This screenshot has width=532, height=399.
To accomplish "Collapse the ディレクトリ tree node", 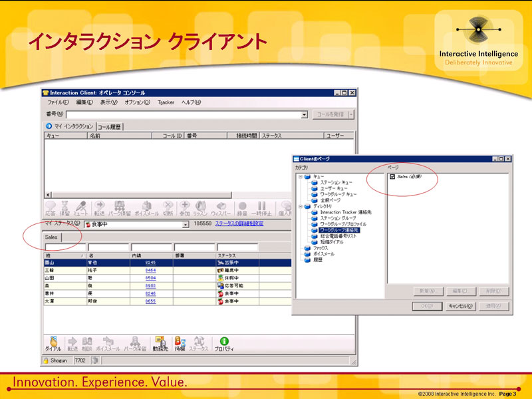I will pyautogui.click(x=301, y=206).
